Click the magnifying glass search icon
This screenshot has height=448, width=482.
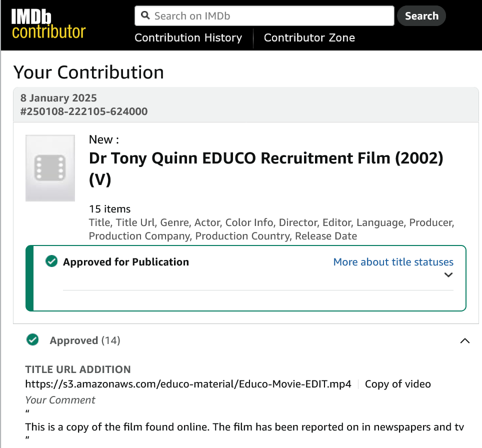click(x=145, y=16)
